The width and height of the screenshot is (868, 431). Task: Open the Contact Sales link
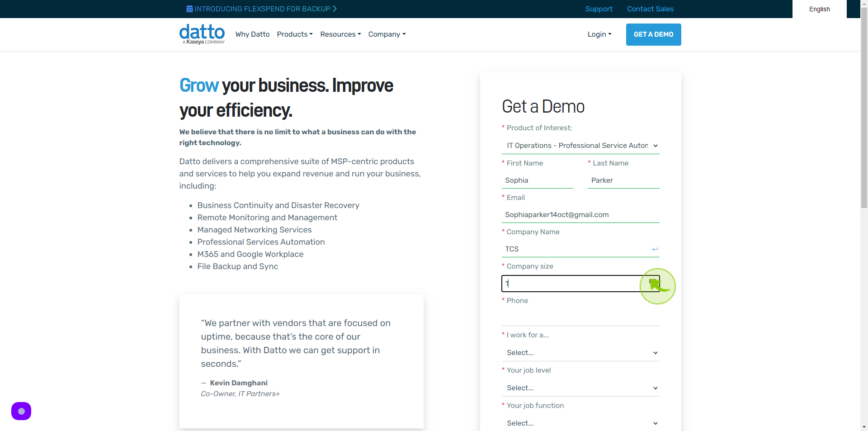click(x=650, y=9)
